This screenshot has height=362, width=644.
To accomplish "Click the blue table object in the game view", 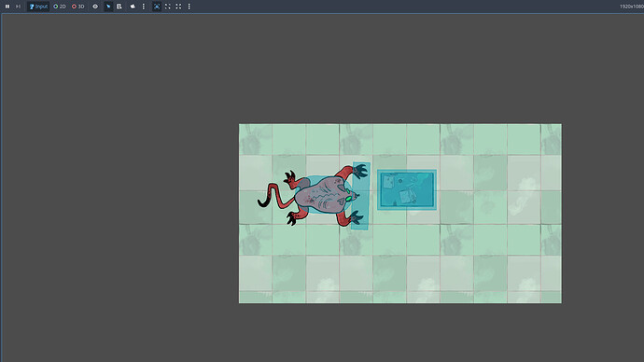I will [407, 189].
